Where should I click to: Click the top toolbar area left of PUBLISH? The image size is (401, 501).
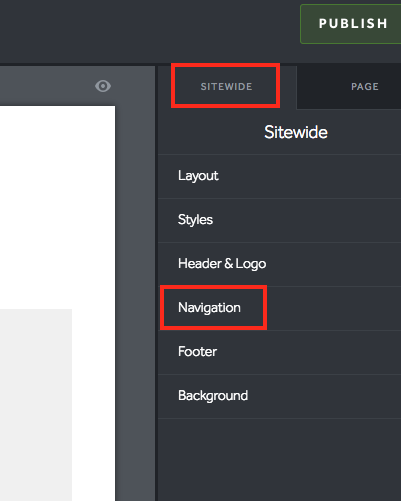click(x=150, y=31)
